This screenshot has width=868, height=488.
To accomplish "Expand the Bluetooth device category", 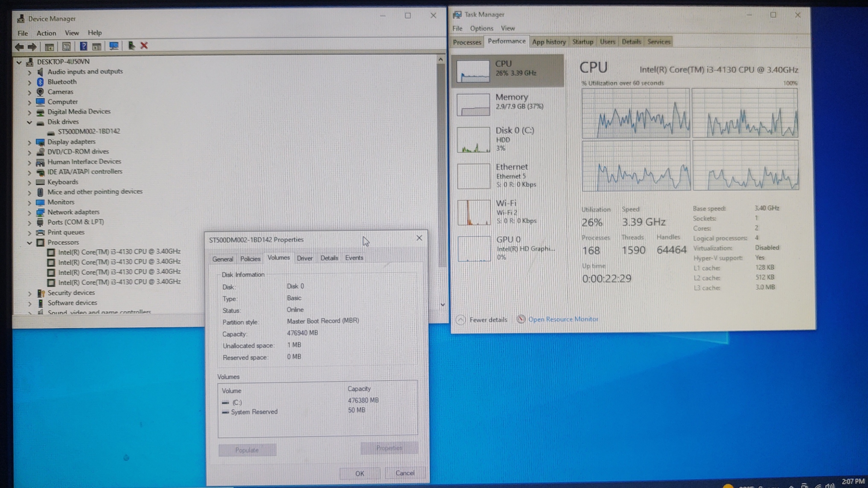I will [x=29, y=82].
